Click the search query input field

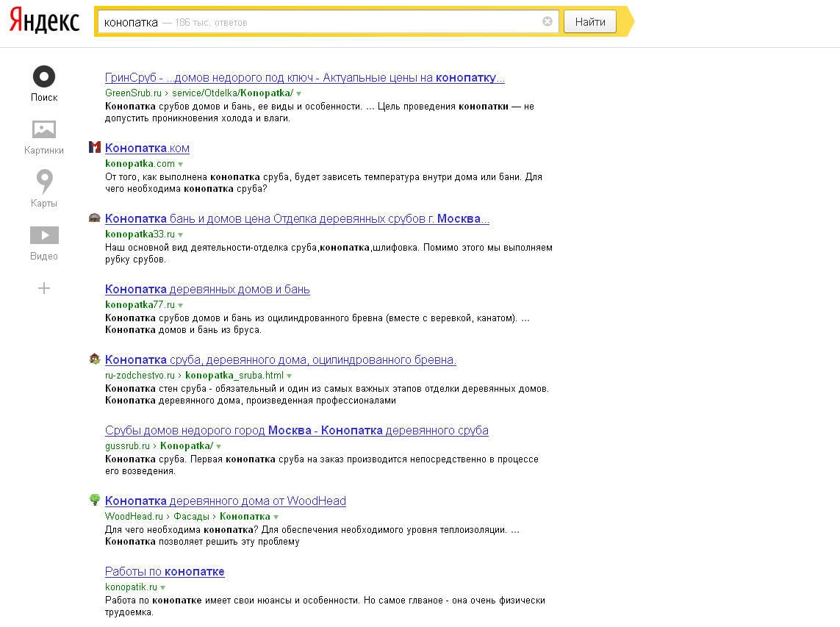coord(323,22)
